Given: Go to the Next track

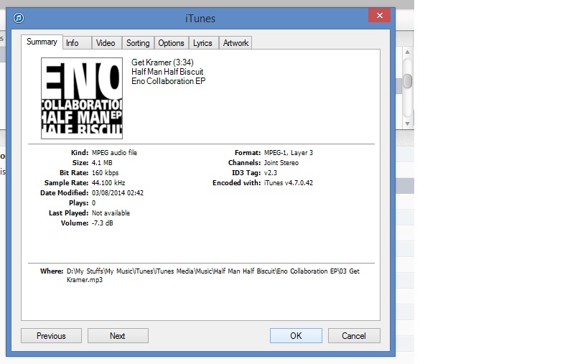Looking at the screenshot, I should click(118, 336).
